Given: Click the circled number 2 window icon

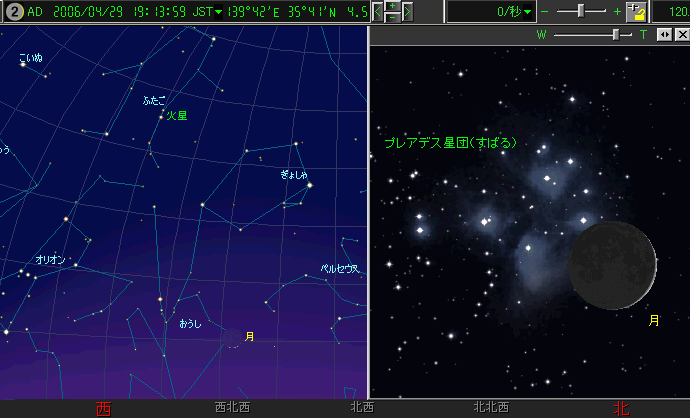Looking at the screenshot, I should (x=13, y=12).
